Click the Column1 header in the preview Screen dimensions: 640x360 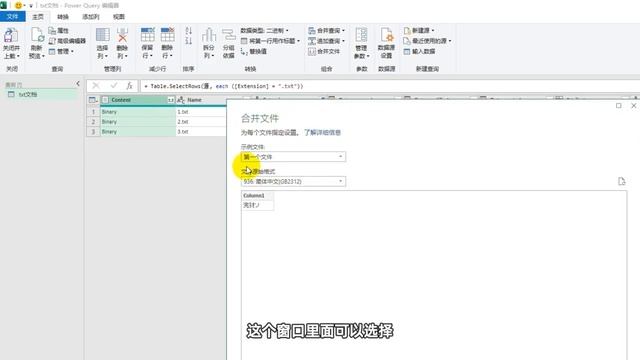pos(258,196)
